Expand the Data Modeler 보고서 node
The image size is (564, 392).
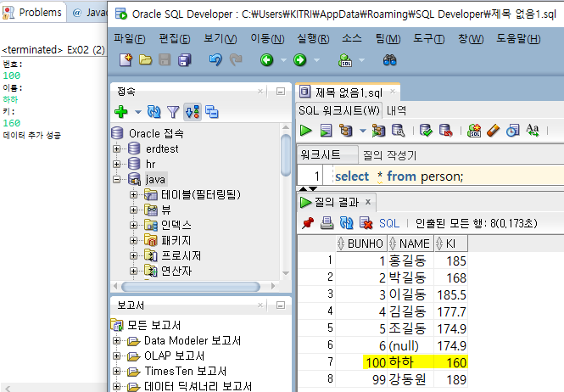pos(116,340)
